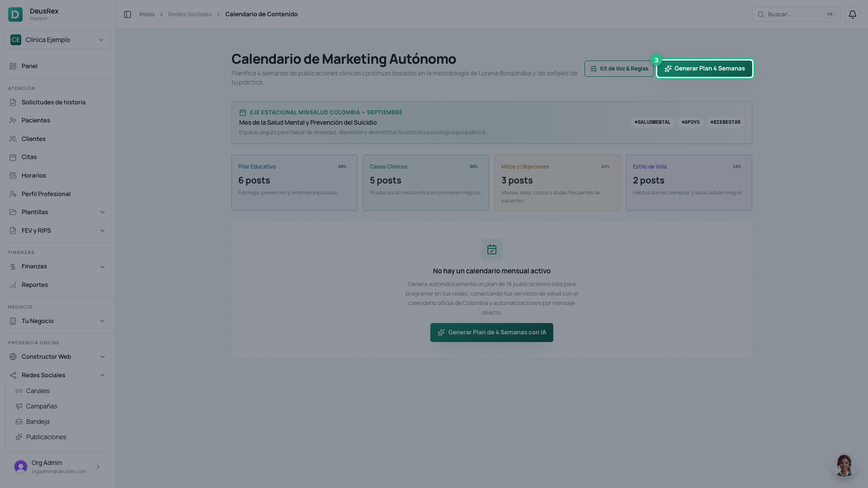Click Generar Plan 4 Semanas button
Screen dimensions: 868x488
tap(704, 69)
